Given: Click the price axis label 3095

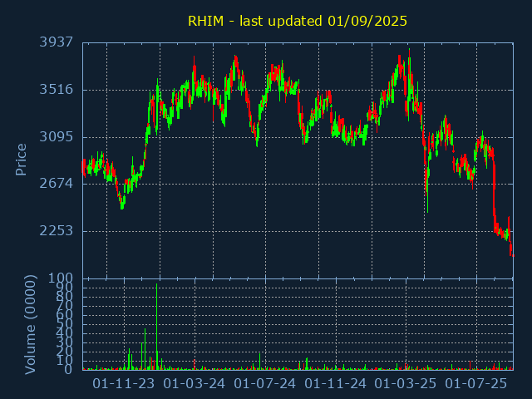Looking at the screenshot, I should point(57,137).
